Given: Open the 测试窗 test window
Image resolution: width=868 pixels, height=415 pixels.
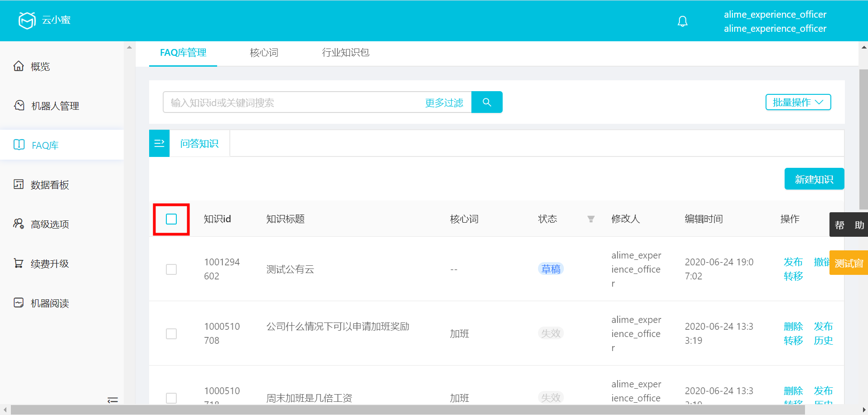Looking at the screenshot, I should 849,263.
